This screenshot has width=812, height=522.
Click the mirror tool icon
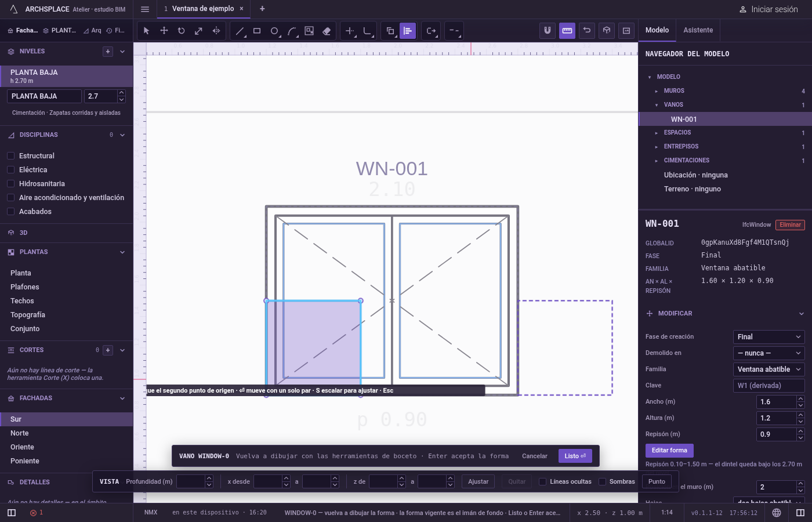[216, 31]
